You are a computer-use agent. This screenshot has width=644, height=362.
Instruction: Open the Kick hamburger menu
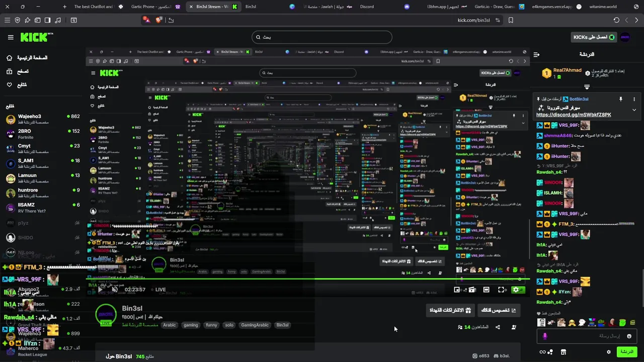coord(11,37)
